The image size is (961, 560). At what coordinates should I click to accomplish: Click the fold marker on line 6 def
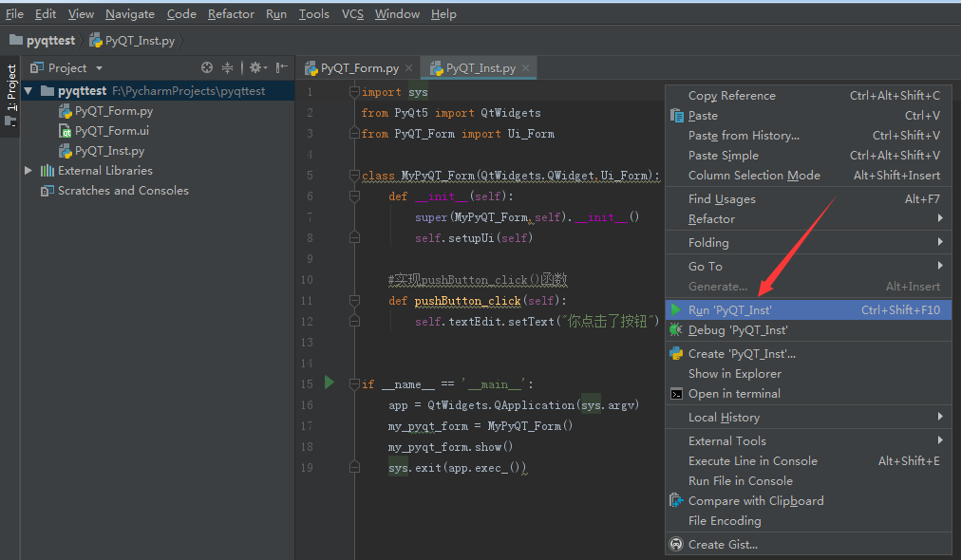[354, 196]
